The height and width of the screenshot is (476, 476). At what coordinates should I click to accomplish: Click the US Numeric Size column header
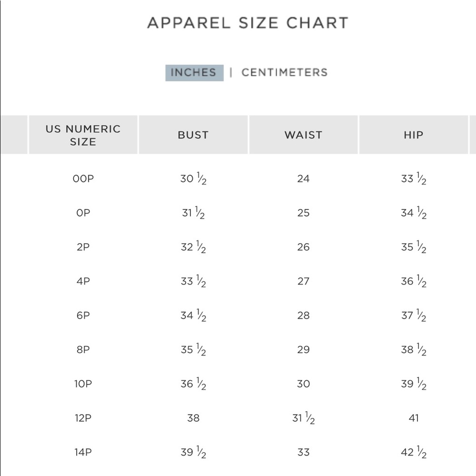click(83, 135)
